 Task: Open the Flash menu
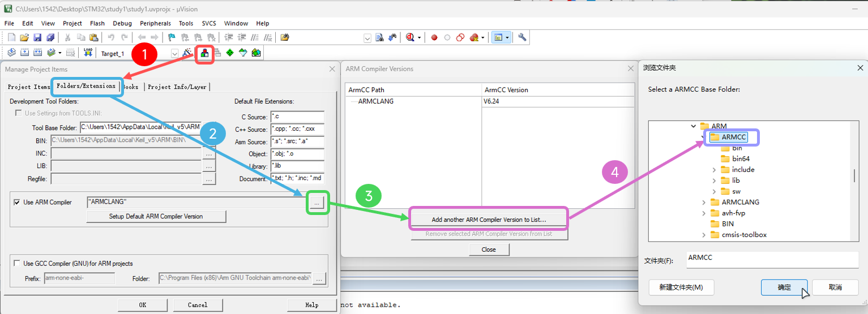point(97,23)
